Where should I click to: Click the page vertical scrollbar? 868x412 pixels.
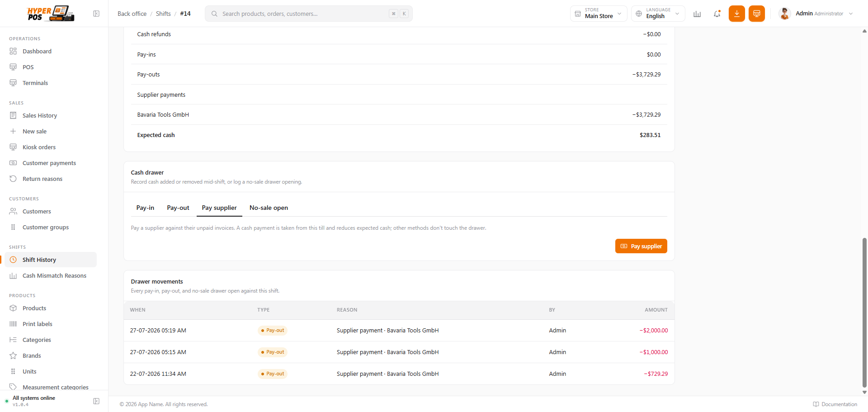click(x=864, y=312)
